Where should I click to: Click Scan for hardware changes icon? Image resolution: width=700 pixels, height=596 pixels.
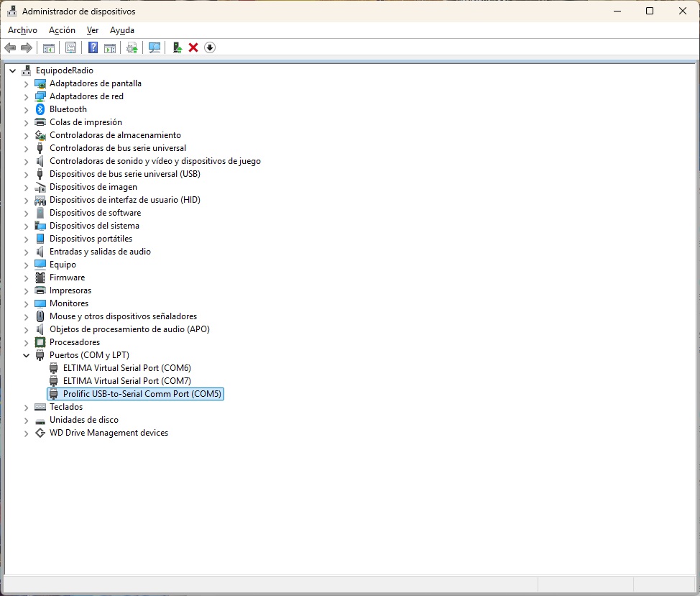[154, 47]
